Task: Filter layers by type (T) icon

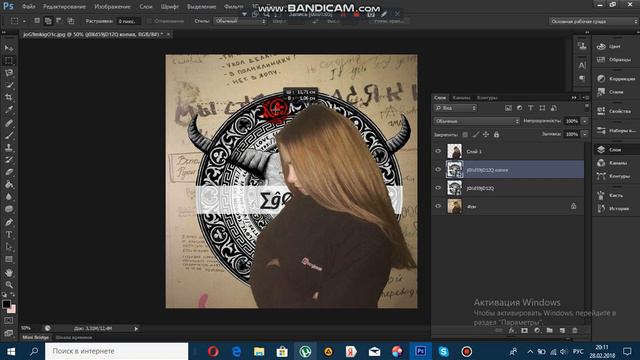Action: pyautogui.click(x=531, y=108)
